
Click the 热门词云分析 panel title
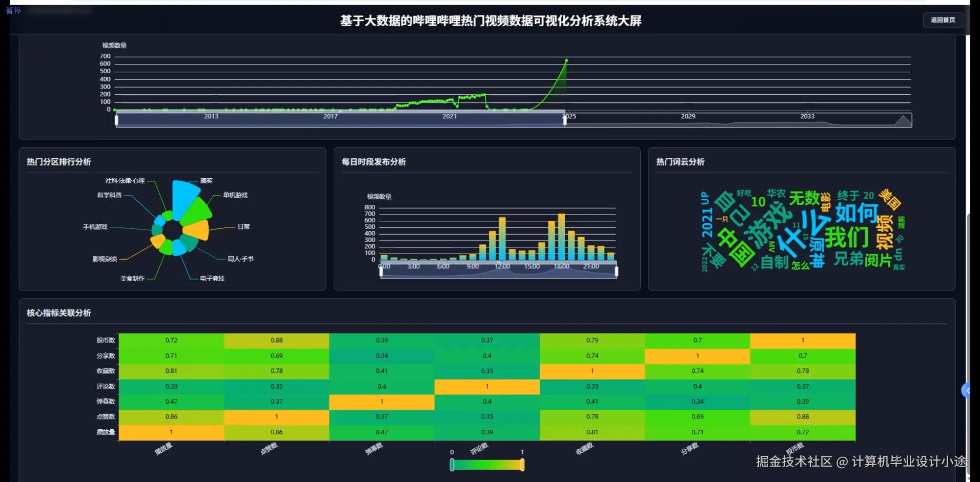(x=680, y=162)
